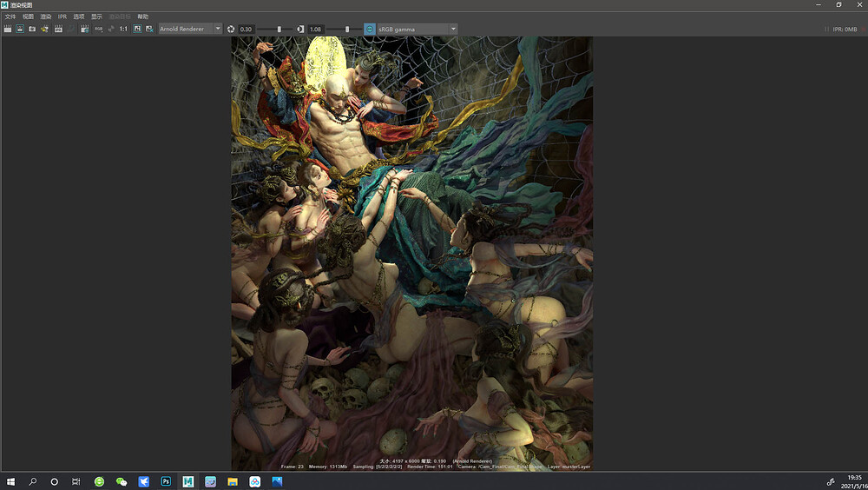Click the render region icon
Image resolution: width=868 pixels, height=490 pixels.
(20, 29)
